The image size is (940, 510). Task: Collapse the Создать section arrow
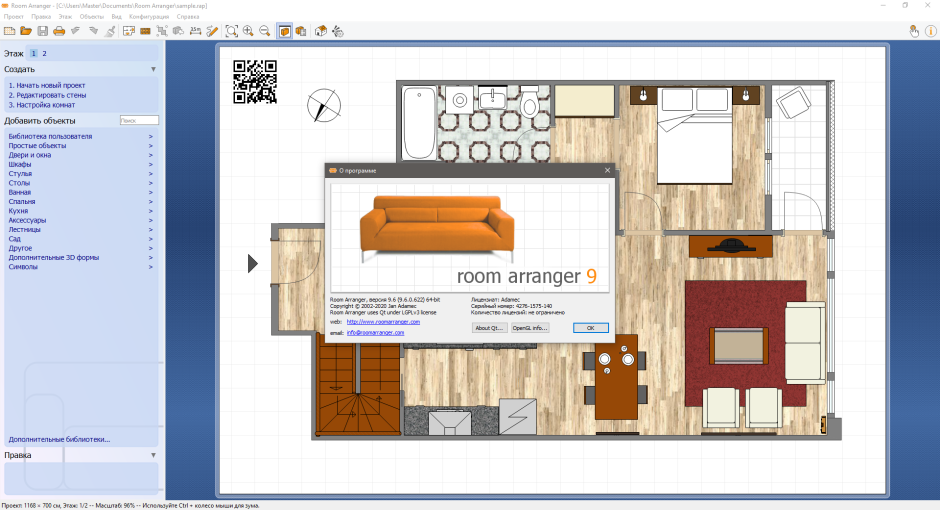click(x=153, y=70)
